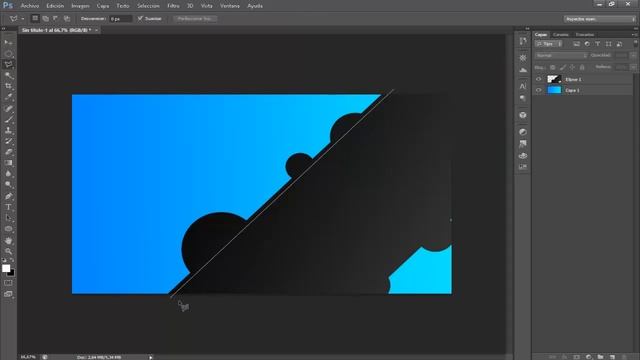
Task: Choose New selection mode in options bar
Action: click(35, 18)
